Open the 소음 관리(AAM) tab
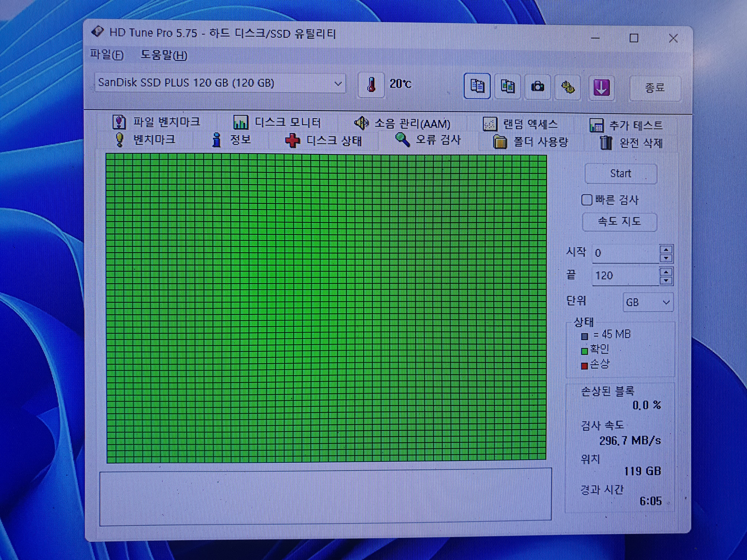 pos(402,124)
